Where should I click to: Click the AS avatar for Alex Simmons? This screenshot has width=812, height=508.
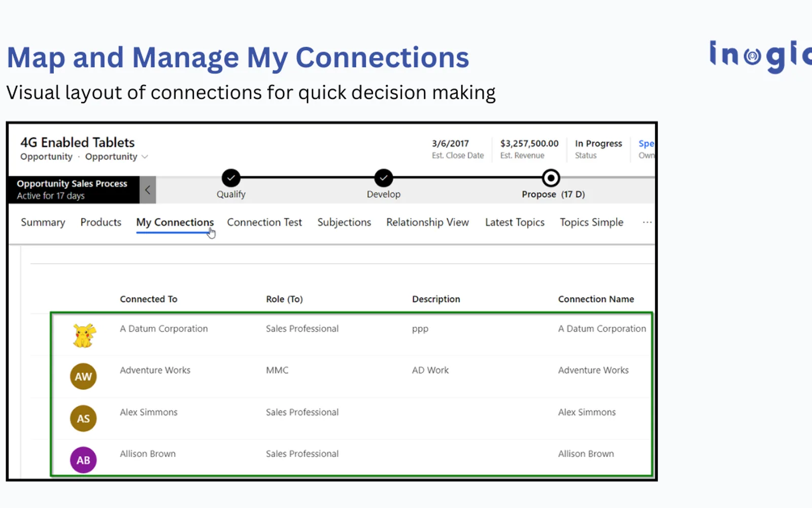click(83, 418)
